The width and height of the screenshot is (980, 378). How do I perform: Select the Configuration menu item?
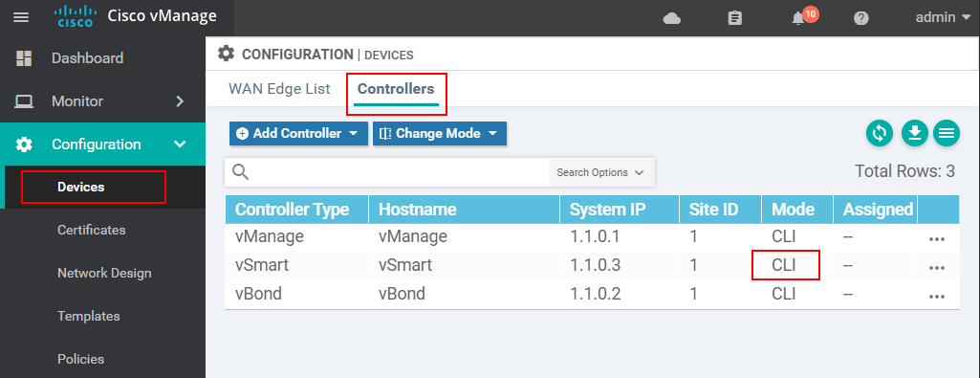[102, 145]
